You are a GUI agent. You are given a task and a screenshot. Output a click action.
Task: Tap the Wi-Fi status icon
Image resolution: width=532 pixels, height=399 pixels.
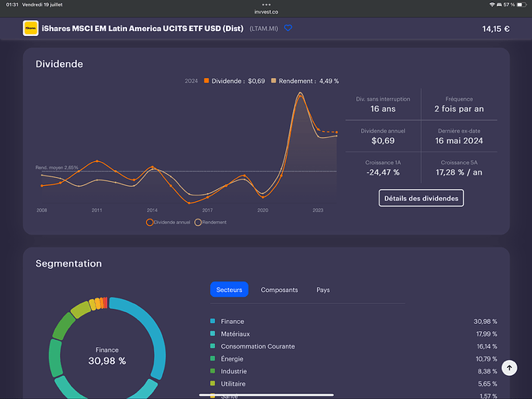pyautogui.click(x=491, y=5)
